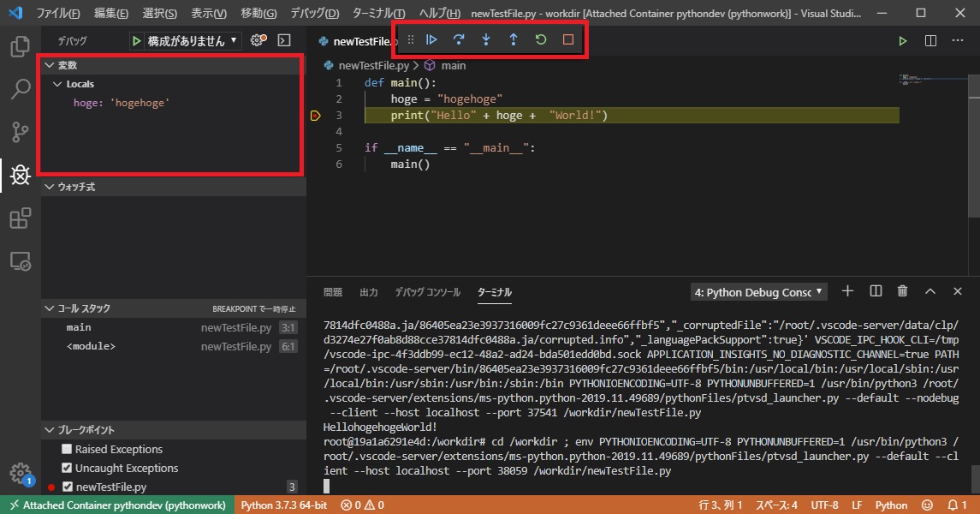Open デバッグ(D) menu
The image size is (980, 514).
pyautogui.click(x=314, y=13)
